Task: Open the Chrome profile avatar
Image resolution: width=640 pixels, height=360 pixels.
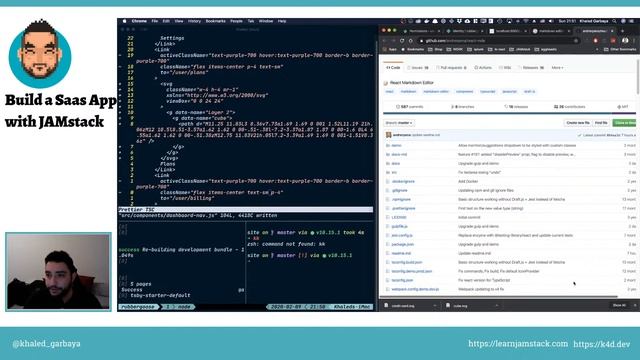Action: pos(625,41)
